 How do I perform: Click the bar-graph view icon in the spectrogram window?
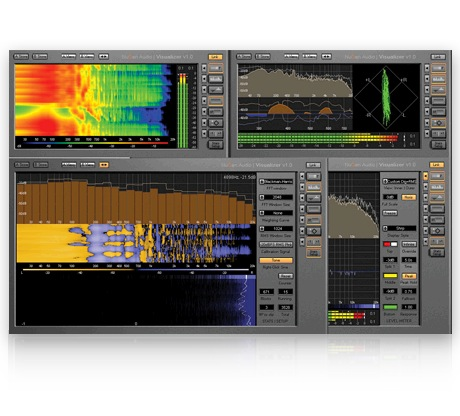tap(216, 79)
